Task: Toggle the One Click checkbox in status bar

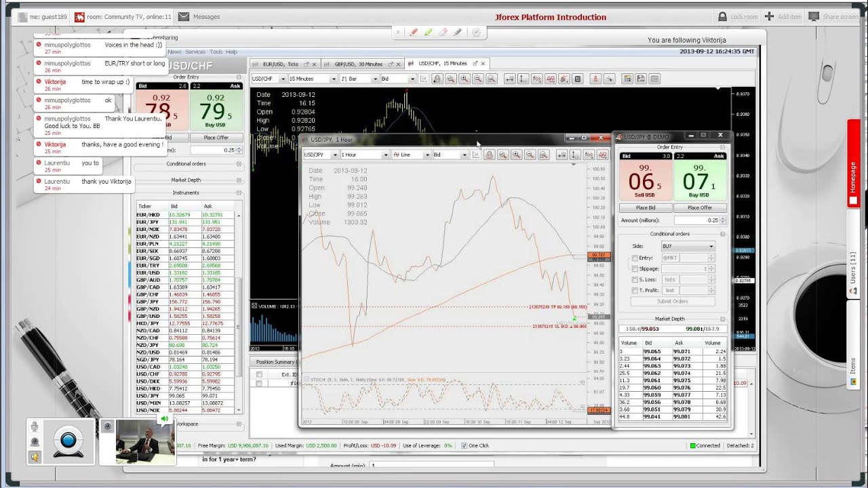Action: point(464,445)
